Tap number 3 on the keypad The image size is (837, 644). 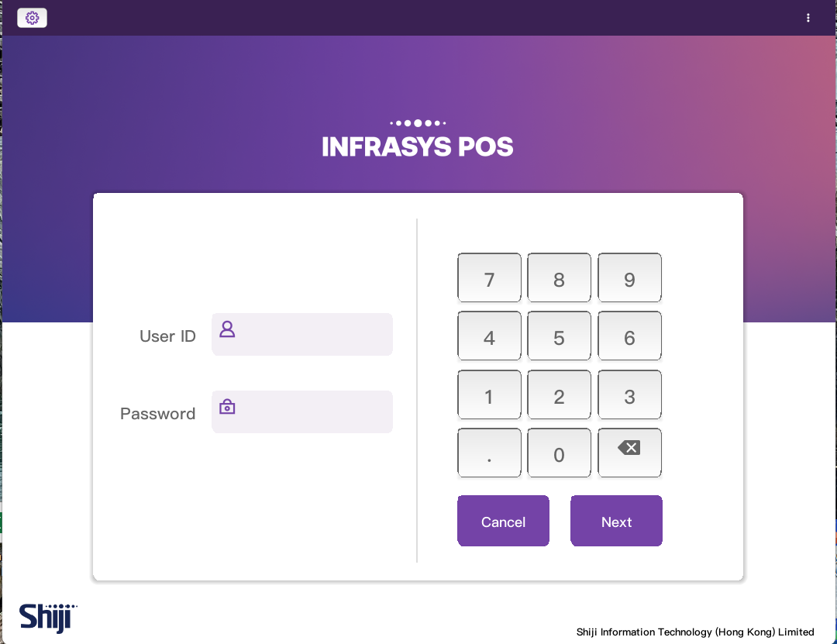point(629,395)
